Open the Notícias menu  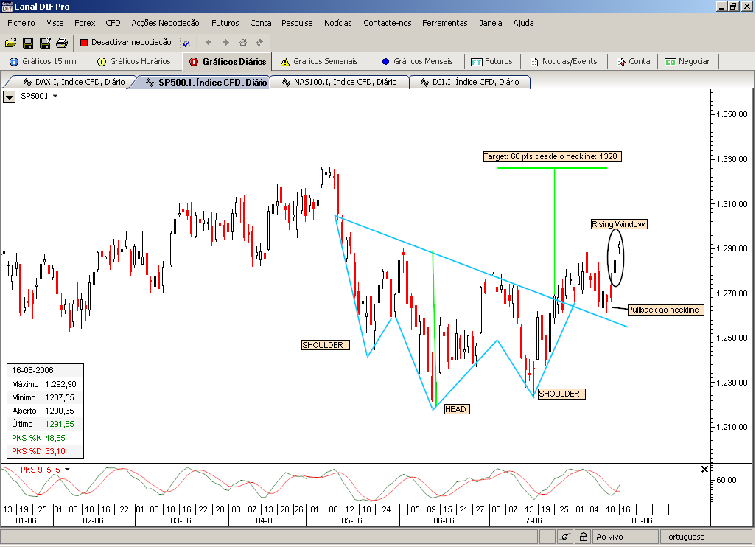(x=338, y=23)
